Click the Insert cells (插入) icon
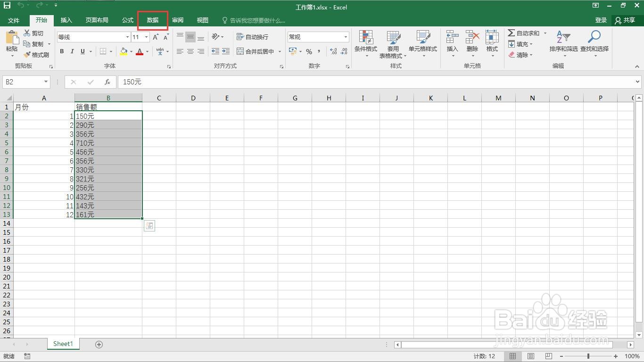This screenshot has width=644, height=362. [453, 37]
